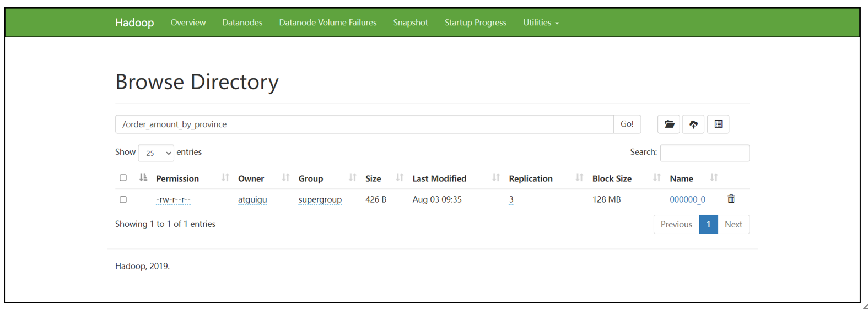Sort by Permission column sort icon
The width and height of the screenshot is (868, 309).
225,177
